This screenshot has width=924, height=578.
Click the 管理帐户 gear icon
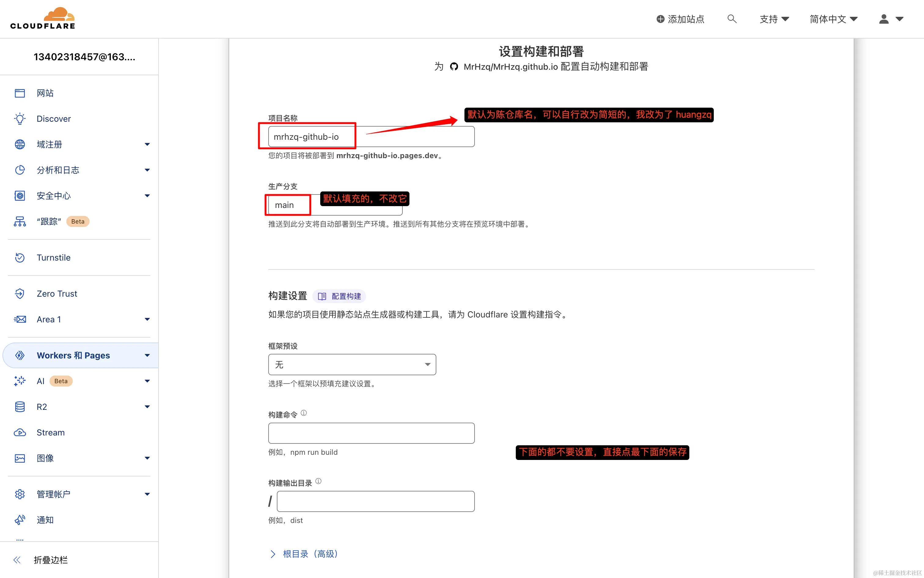coord(20,494)
